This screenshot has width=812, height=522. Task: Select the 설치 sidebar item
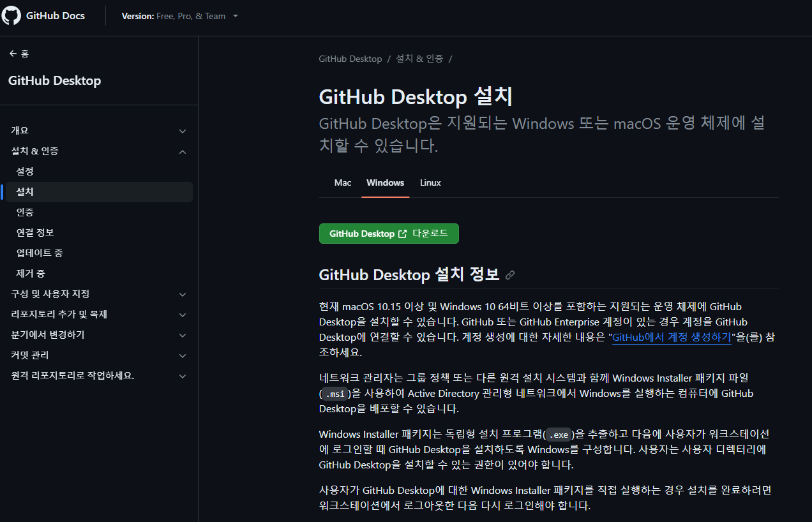click(x=98, y=192)
